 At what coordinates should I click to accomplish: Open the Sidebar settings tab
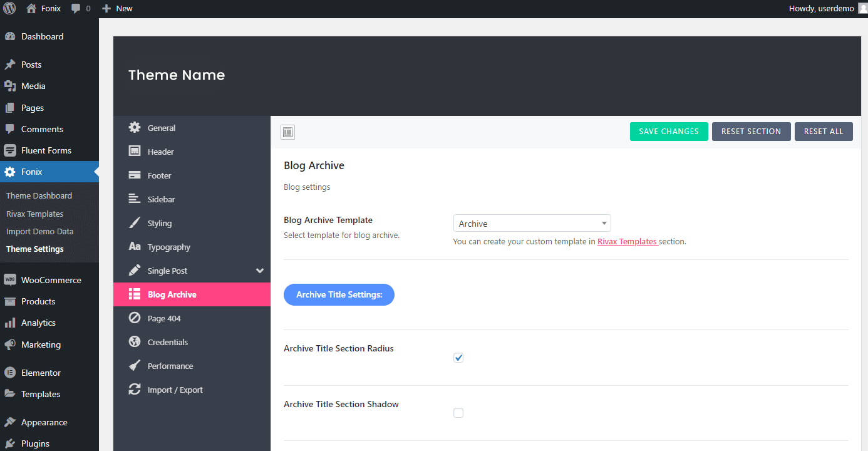192,199
